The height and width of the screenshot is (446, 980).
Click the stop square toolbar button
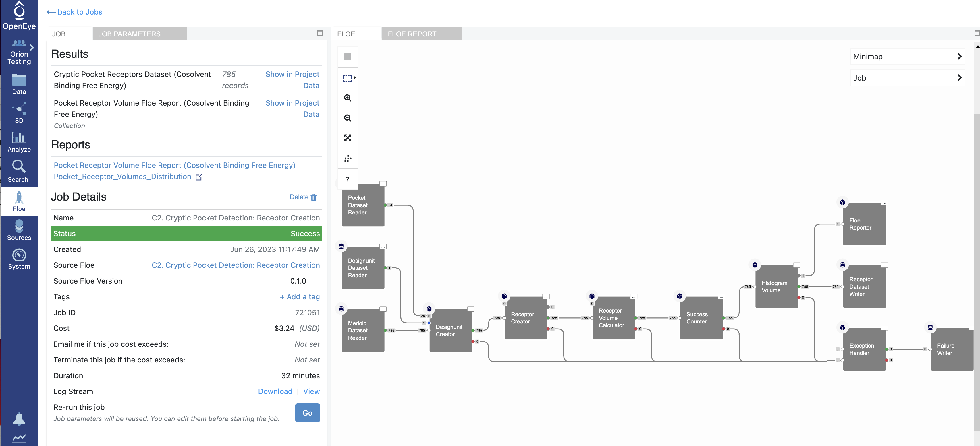(x=347, y=57)
